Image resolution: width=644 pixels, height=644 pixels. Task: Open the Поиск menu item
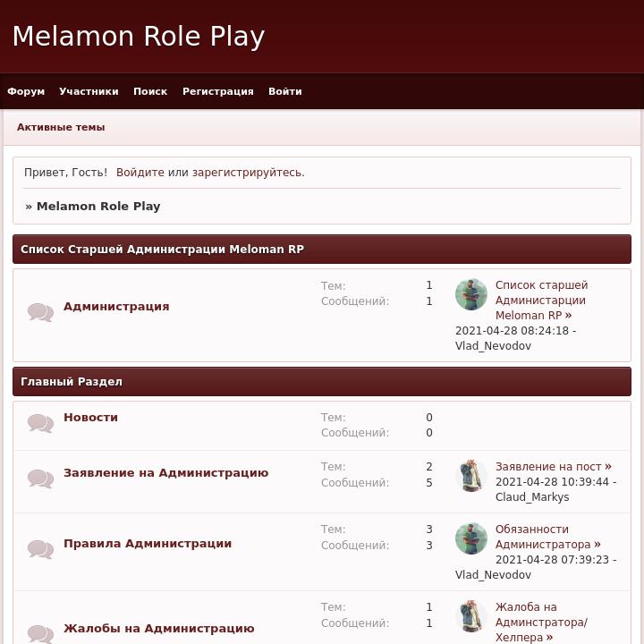point(150,91)
